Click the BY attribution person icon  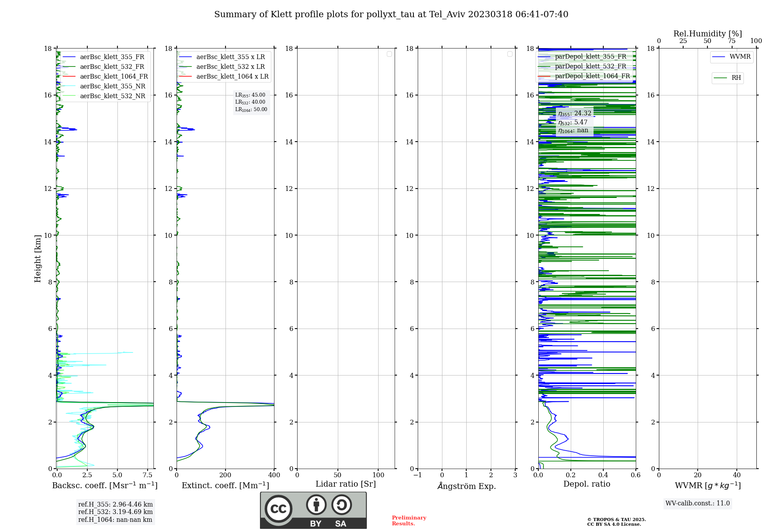click(x=316, y=505)
